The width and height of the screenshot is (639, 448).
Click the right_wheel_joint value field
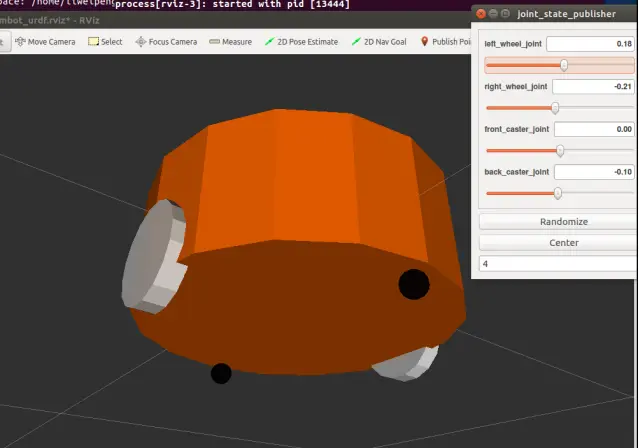pyautogui.click(x=593, y=87)
